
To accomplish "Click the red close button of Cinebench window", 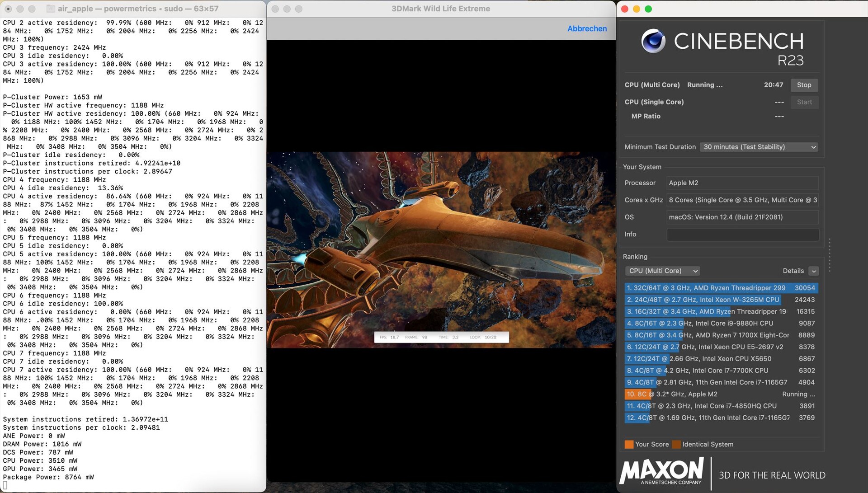I will click(625, 9).
